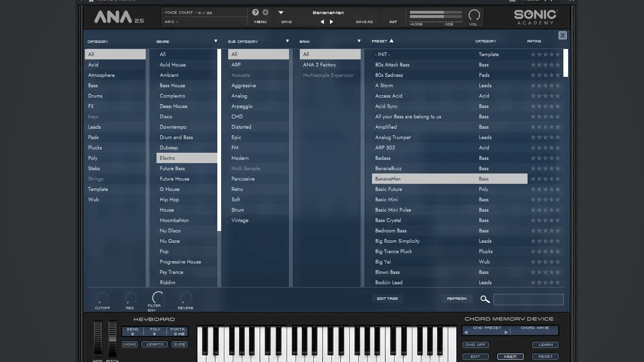Click the Rating column header
The width and height of the screenshot is (644, 362).
pyautogui.click(x=534, y=41)
